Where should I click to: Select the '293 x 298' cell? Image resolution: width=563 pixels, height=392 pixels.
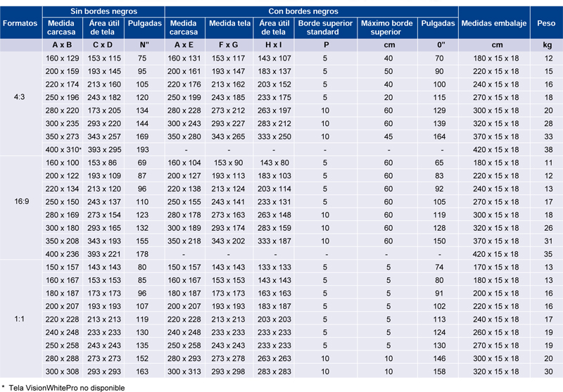229,372
